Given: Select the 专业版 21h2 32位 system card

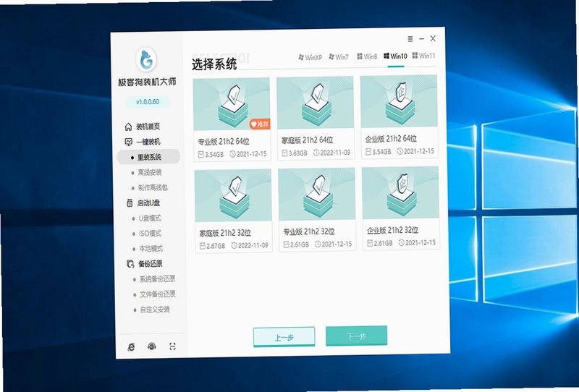Looking at the screenshot, I should coord(317,210).
